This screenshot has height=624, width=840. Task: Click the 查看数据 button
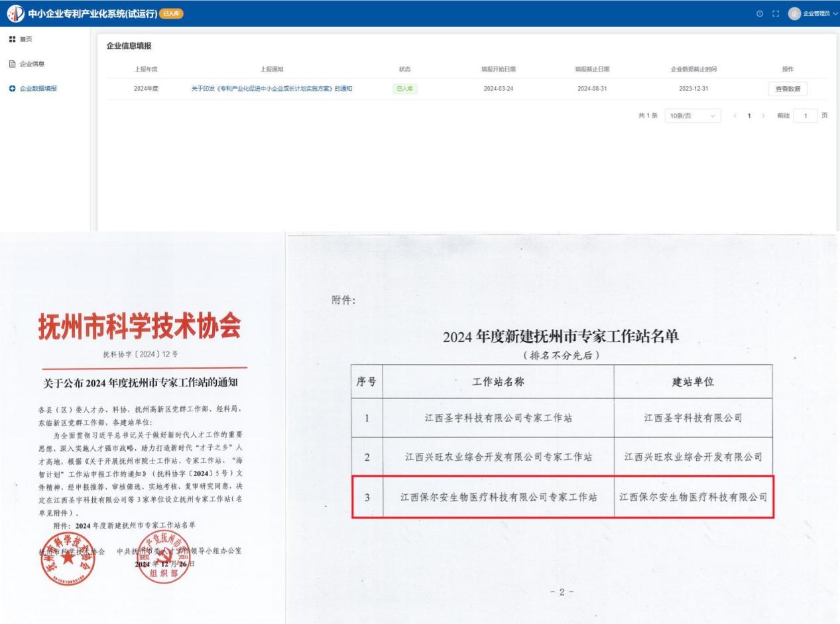click(788, 89)
